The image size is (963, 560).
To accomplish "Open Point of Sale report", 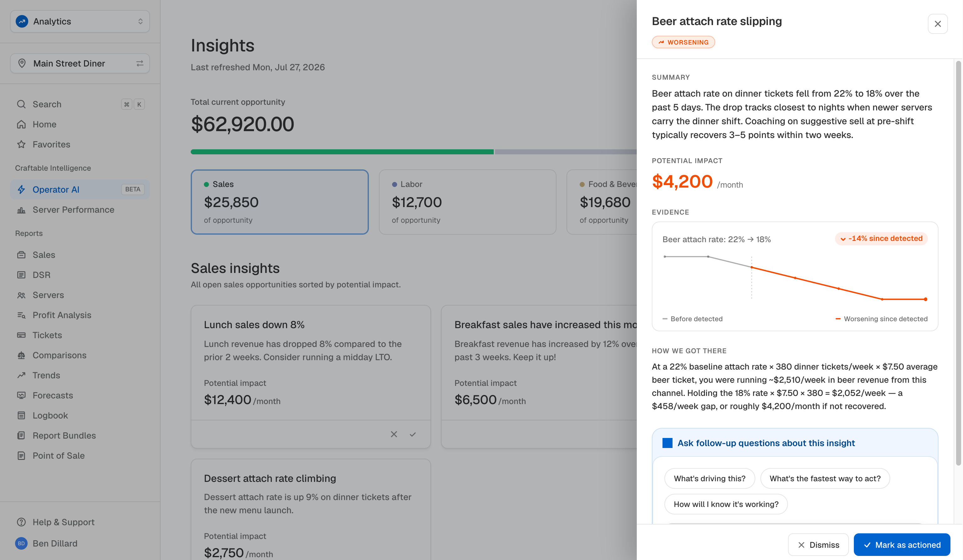I will (x=80, y=456).
